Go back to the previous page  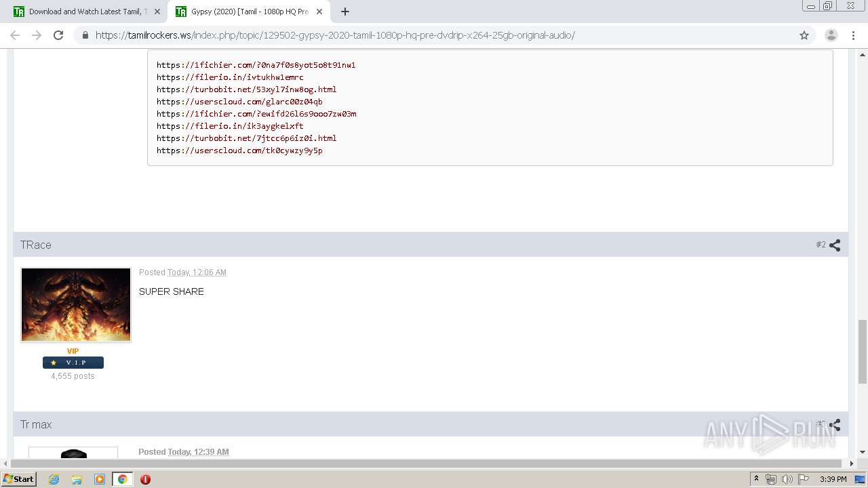[15, 35]
